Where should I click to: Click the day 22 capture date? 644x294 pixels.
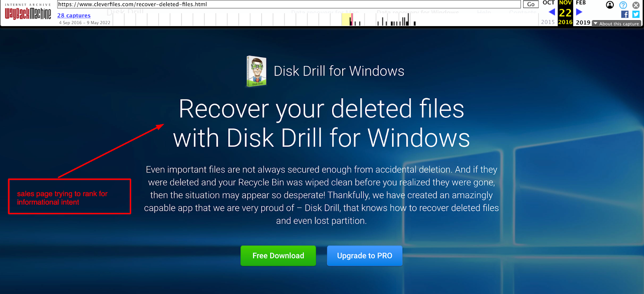point(565,12)
